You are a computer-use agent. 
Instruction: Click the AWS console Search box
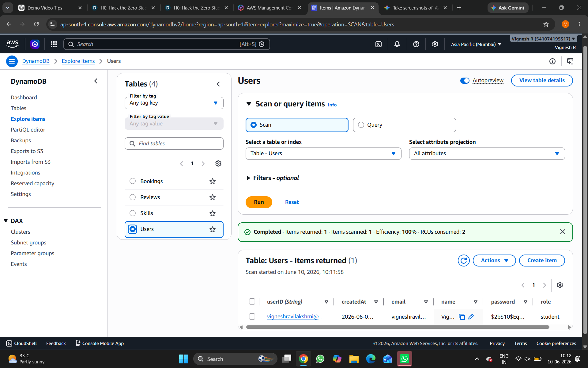tap(167, 44)
